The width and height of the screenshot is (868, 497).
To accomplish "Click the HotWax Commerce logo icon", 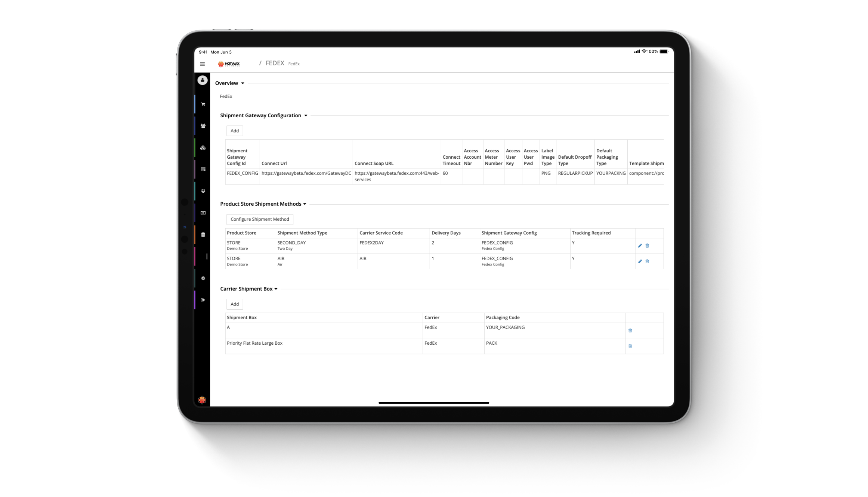I will point(228,64).
